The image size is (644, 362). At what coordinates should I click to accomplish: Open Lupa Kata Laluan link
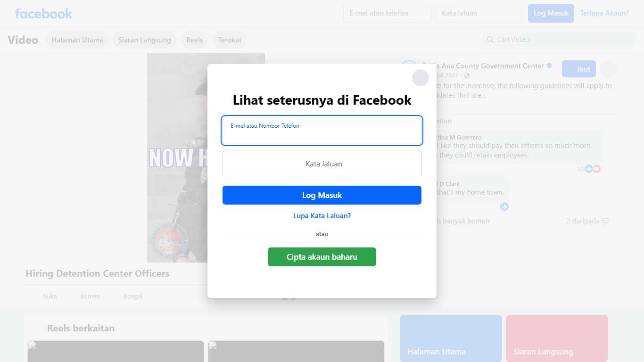point(322,216)
